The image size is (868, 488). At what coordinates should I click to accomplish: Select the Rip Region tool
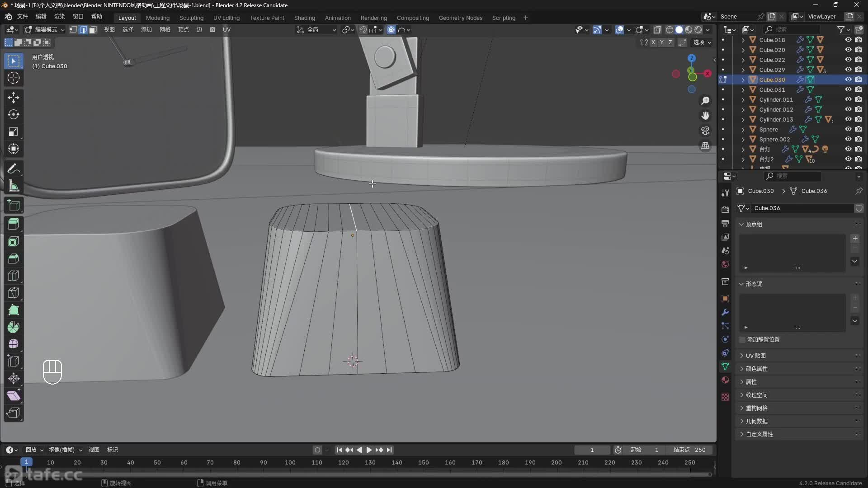(14, 413)
